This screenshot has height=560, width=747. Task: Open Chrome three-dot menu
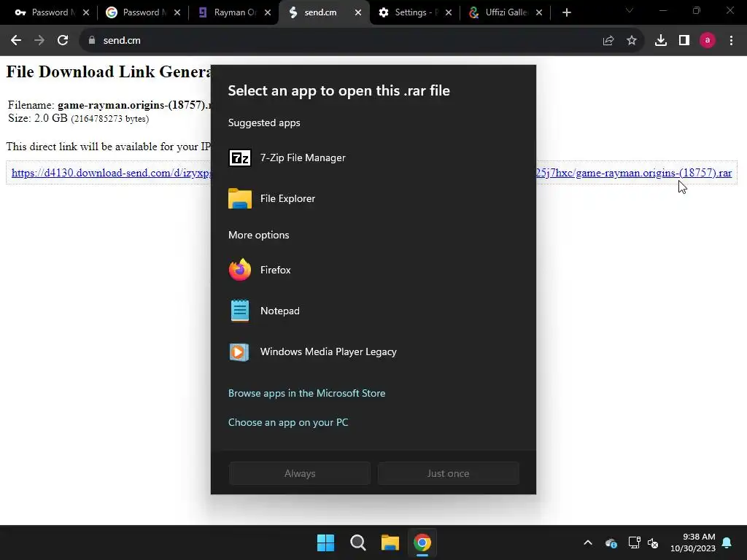coord(731,41)
